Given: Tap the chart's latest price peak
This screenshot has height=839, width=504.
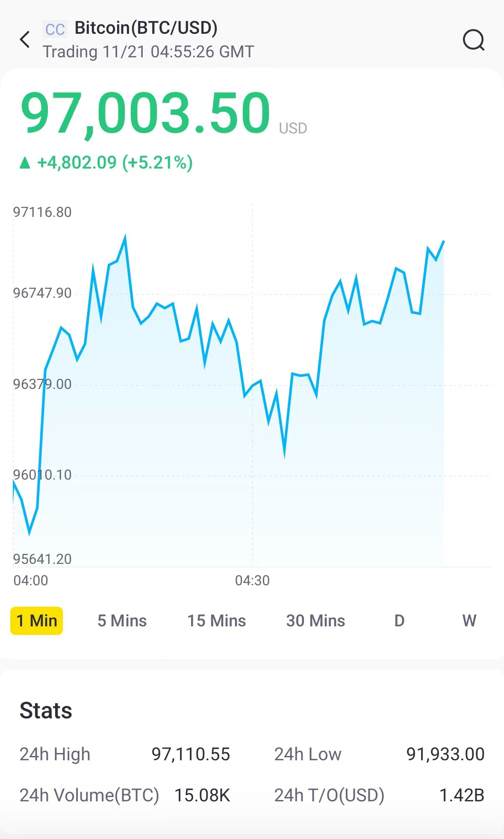Looking at the screenshot, I should pos(444,242).
